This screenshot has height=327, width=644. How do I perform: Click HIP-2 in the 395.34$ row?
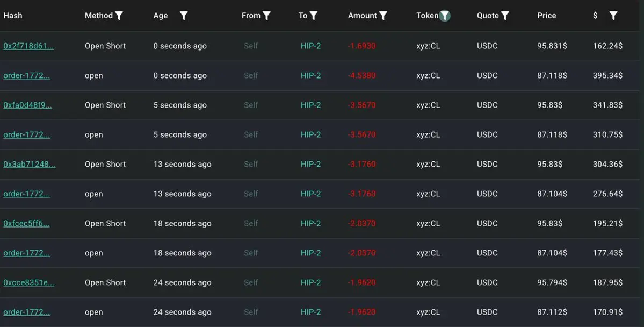click(310, 76)
